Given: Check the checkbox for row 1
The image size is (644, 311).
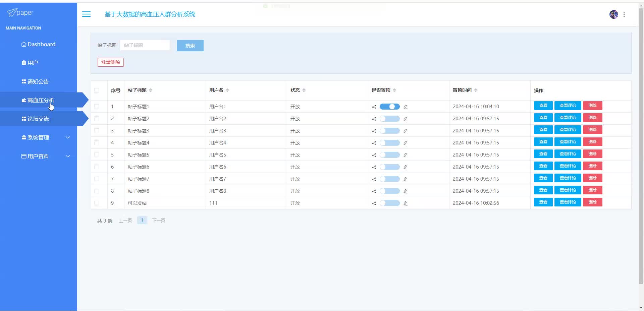Looking at the screenshot, I should pyautogui.click(x=97, y=107).
